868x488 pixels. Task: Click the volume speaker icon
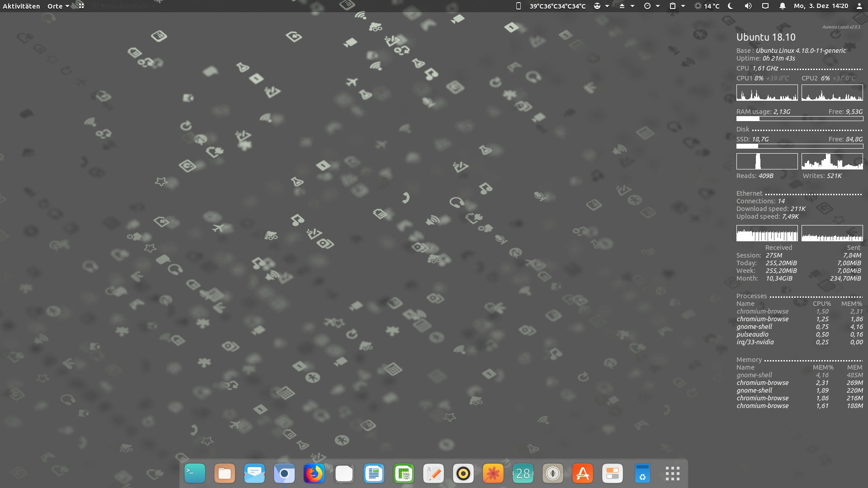[748, 6]
